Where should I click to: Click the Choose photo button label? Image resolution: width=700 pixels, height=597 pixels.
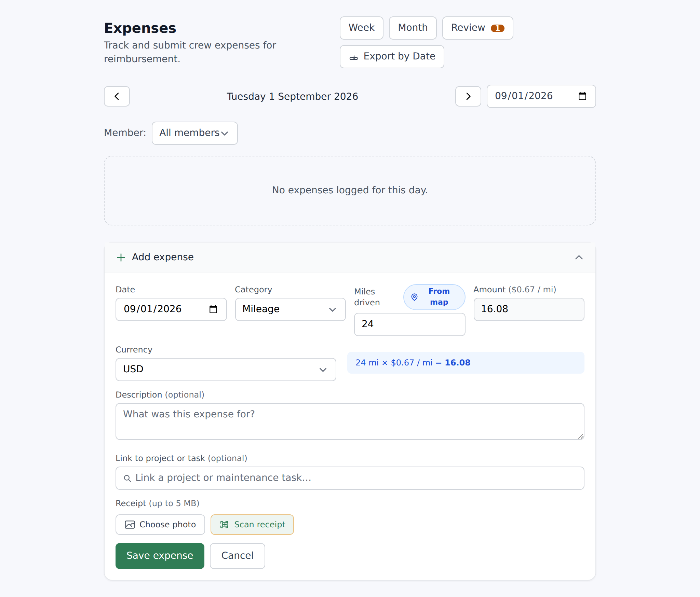pos(167,525)
